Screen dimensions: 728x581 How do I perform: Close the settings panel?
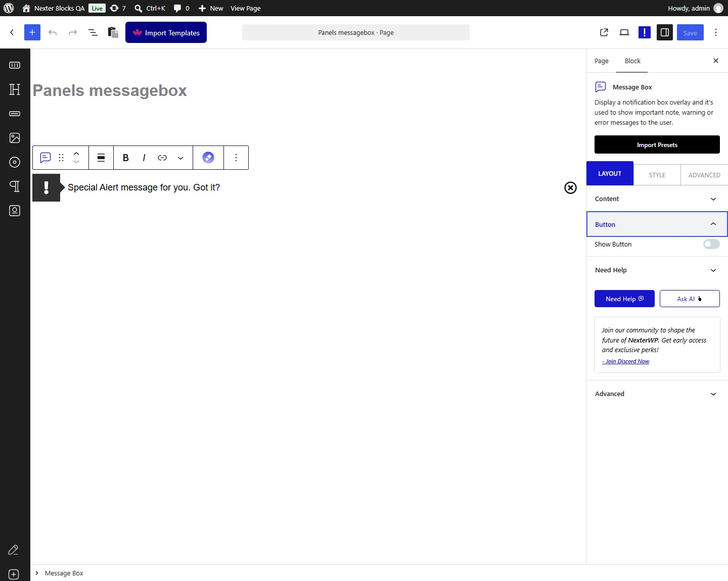(716, 61)
